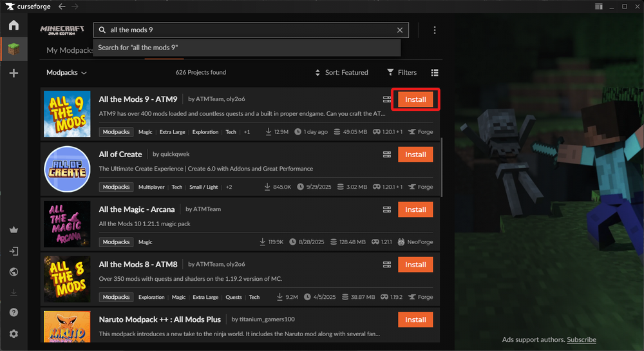Open the help question mark icon

pyautogui.click(x=14, y=312)
